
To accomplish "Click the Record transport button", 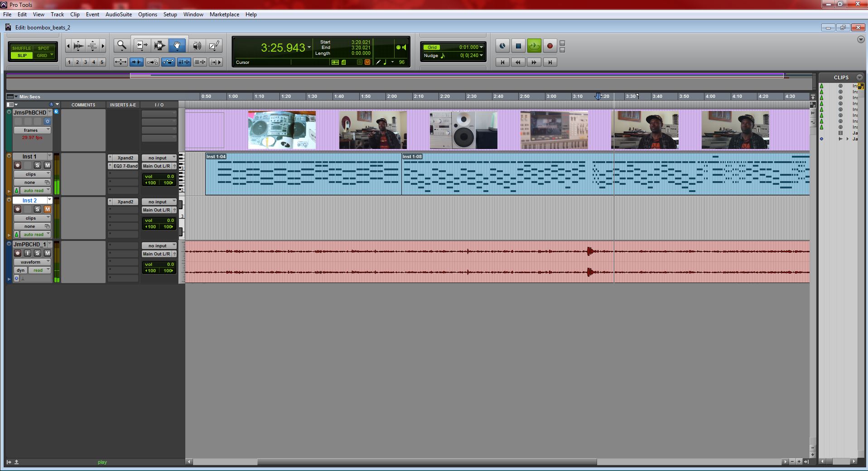I will [x=550, y=46].
